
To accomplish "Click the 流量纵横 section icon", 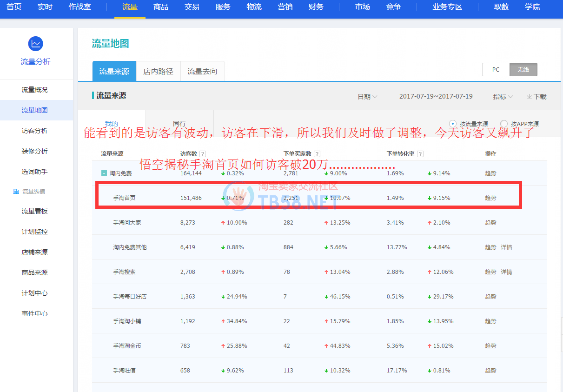I will coord(16,192).
